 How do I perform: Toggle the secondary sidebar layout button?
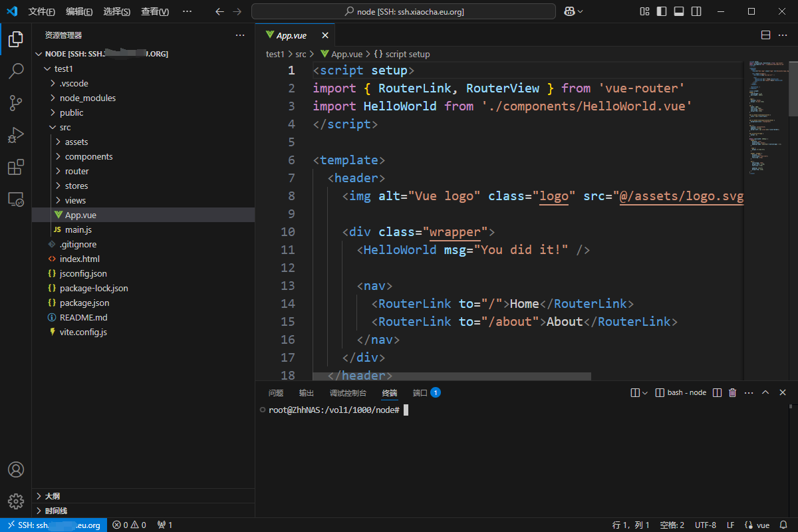[x=696, y=11]
